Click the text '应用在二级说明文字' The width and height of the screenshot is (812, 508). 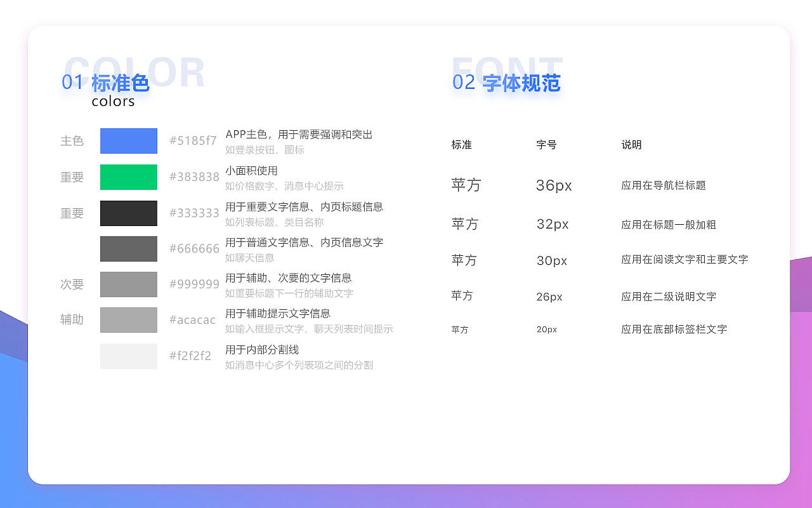(x=669, y=297)
